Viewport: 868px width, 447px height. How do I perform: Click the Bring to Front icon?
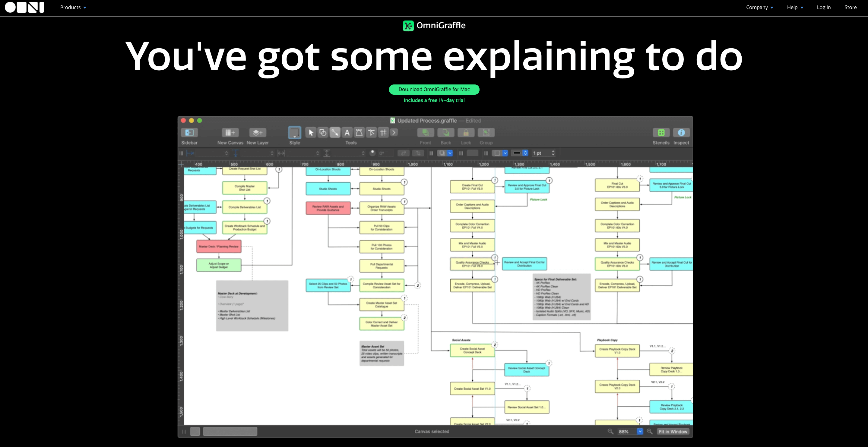(x=426, y=132)
